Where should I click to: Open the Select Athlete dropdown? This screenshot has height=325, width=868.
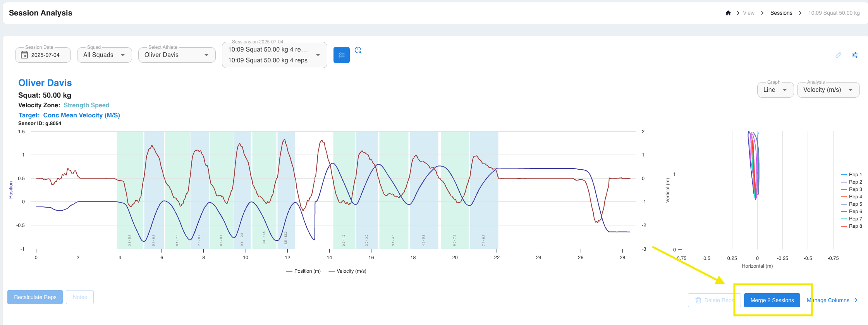click(x=177, y=55)
